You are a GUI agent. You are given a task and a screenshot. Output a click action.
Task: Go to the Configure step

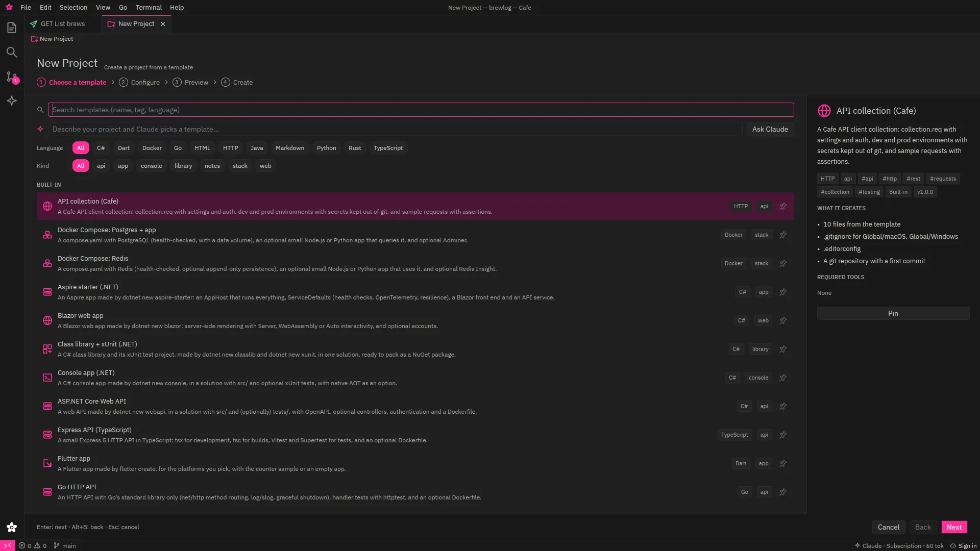[x=139, y=82]
